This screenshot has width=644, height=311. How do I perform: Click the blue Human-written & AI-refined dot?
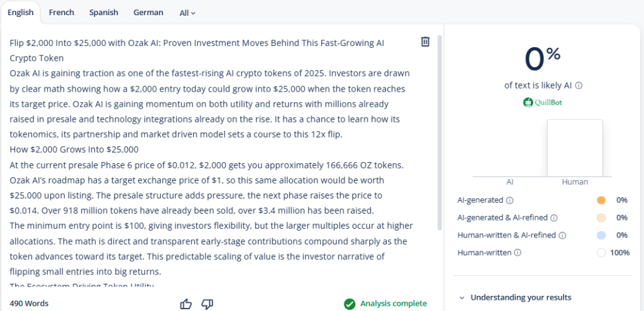pos(601,235)
